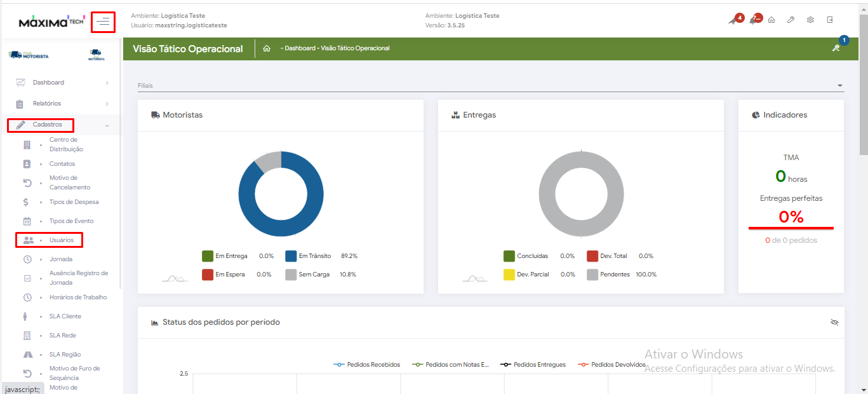Click the blue Em Trânsito legend swatch

pyautogui.click(x=291, y=256)
